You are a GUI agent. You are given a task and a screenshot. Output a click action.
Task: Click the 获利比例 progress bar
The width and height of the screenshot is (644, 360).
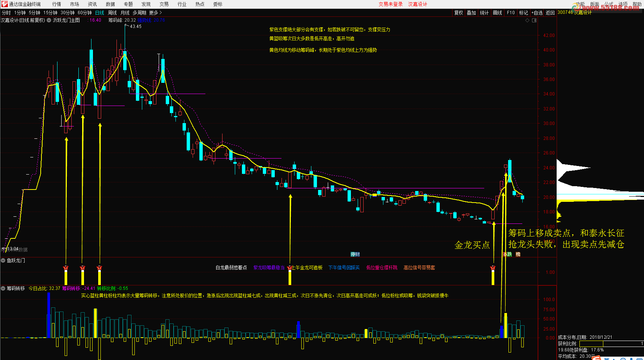611,344
